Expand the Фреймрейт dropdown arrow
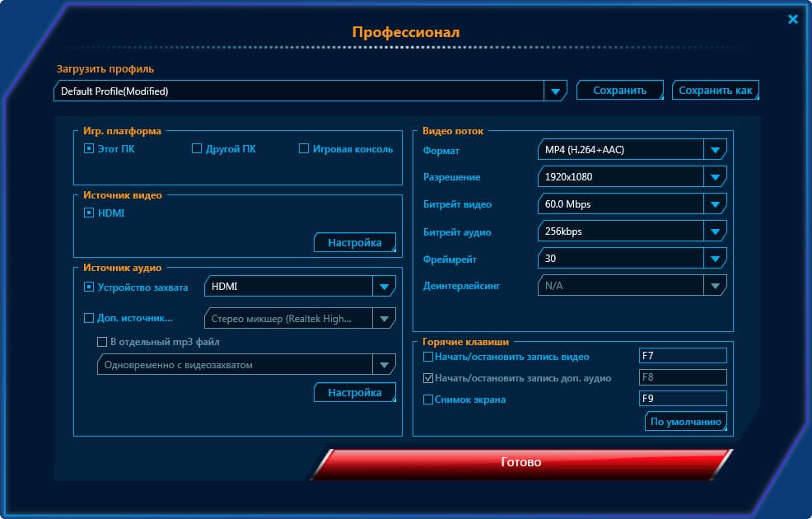This screenshot has width=812, height=519. click(x=715, y=259)
